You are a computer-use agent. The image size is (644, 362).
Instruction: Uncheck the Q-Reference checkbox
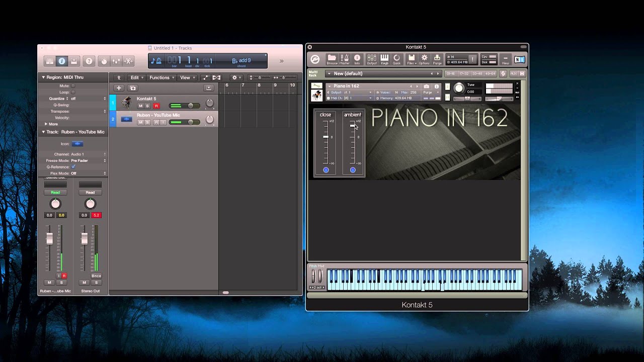pos(73,166)
